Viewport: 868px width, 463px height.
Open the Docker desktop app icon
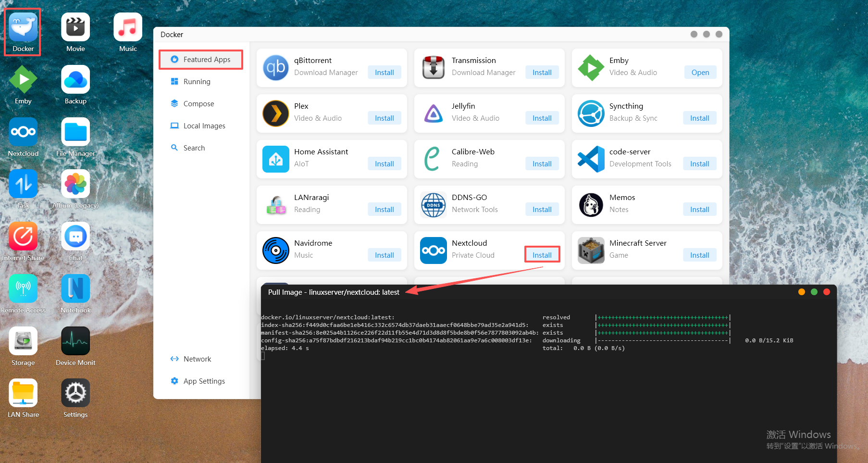click(23, 28)
